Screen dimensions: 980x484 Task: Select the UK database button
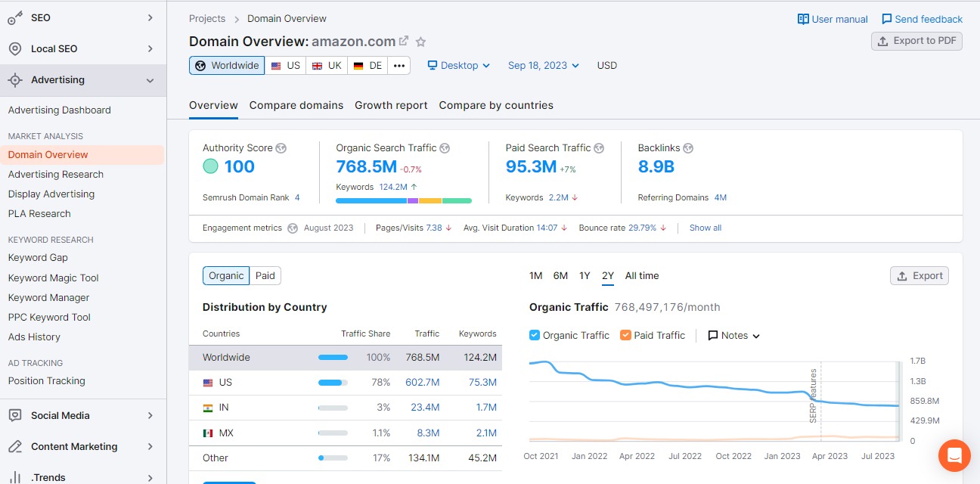tap(327, 66)
